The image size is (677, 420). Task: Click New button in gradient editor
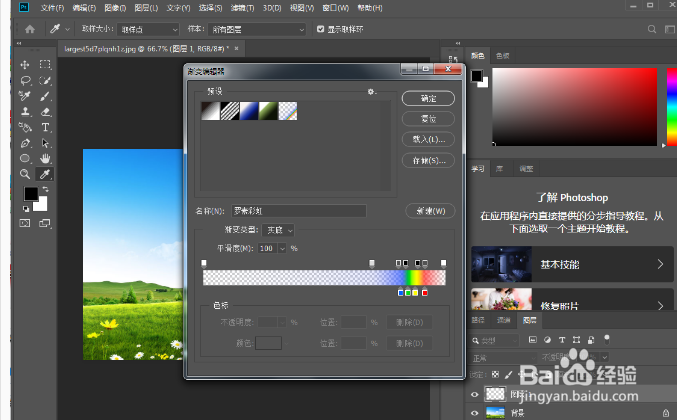pyautogui.click(x=430, y=211)
